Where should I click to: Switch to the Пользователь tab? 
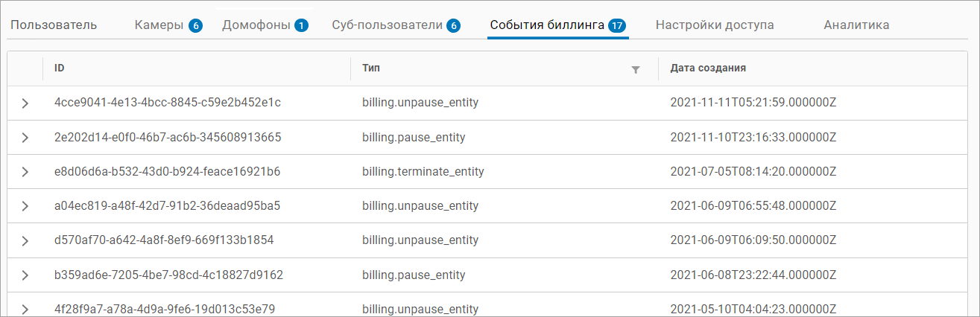coord(54,25)
